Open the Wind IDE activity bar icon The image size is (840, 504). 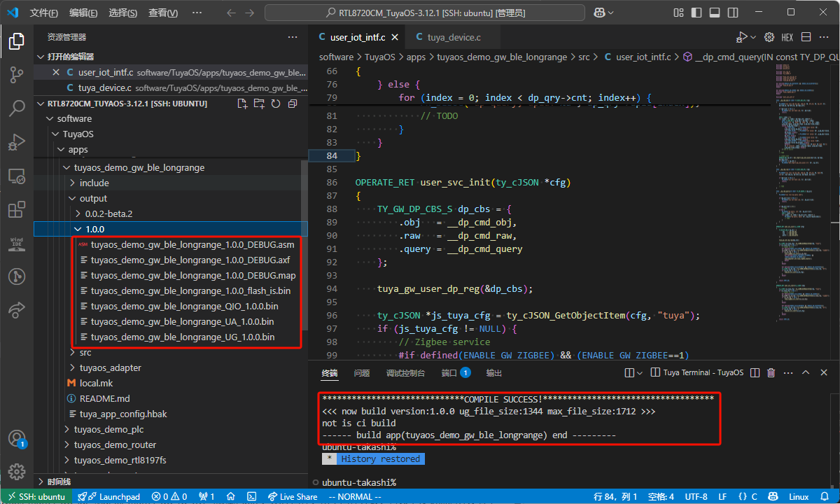click(x=17, y=243)
